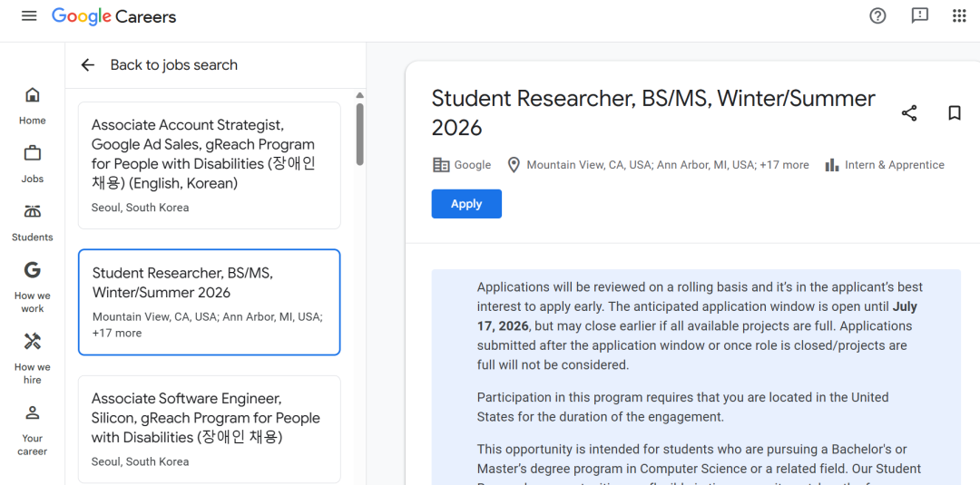This screenshot has width=980, height=485.
Task: Click the Google Careers logo
Action: pyautogui.click(x=114, y=16)
